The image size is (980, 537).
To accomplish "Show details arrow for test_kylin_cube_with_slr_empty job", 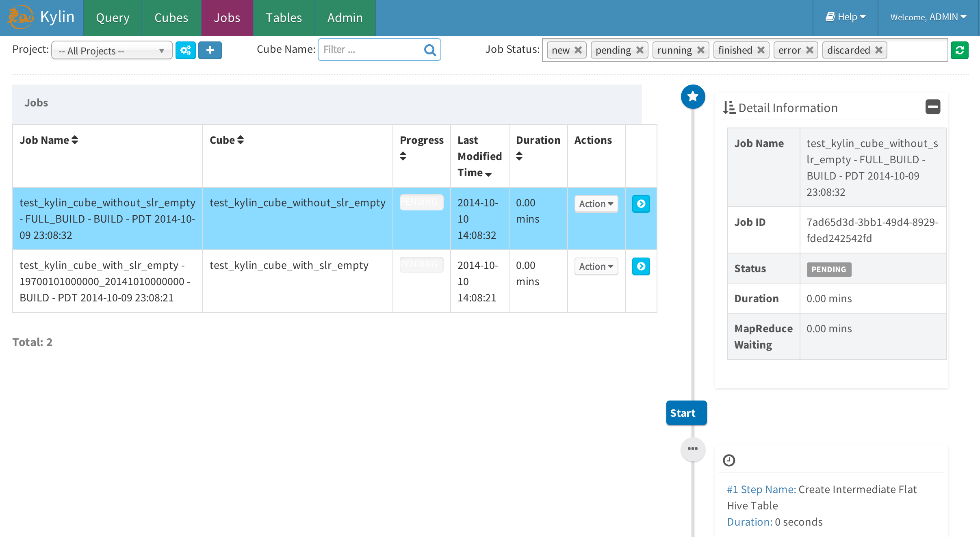I will pos(641,266).
